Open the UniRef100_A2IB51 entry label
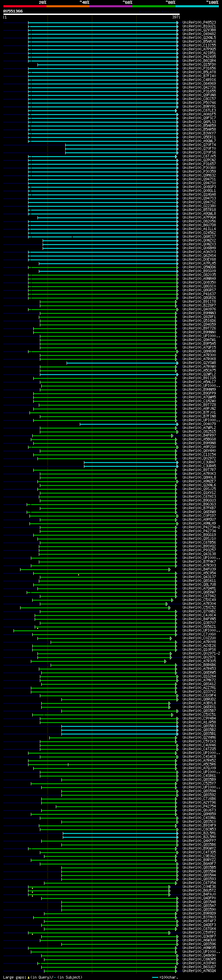 point(199,53)
